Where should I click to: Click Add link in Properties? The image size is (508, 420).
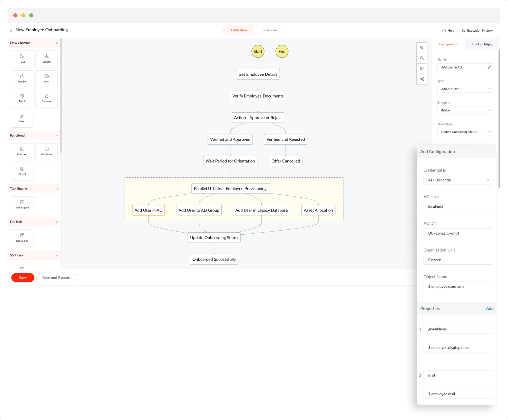pyautogui.click(x=490, y=309)
